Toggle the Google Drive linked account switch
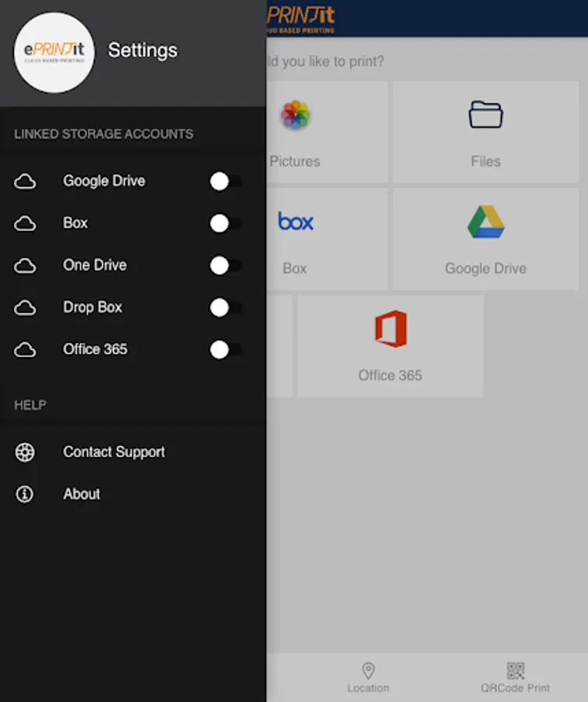 click(x=226, y=181)
